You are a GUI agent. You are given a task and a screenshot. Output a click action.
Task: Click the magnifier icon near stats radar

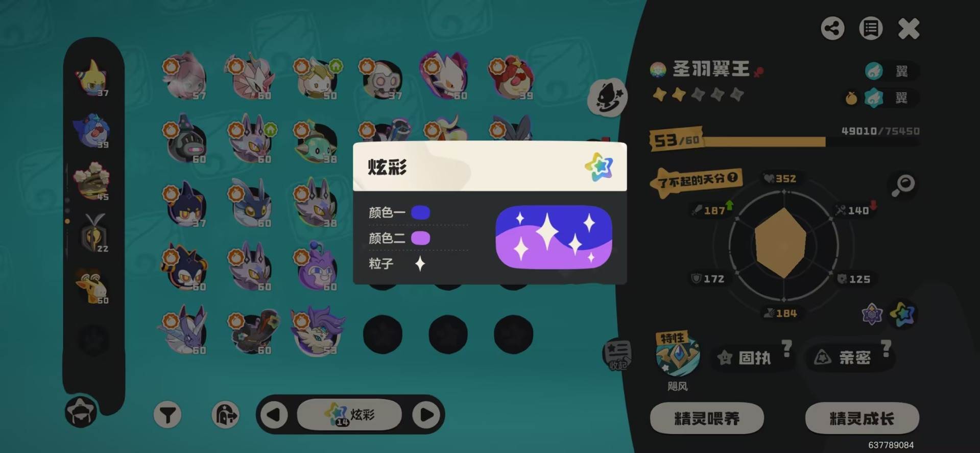coord(903,185)
